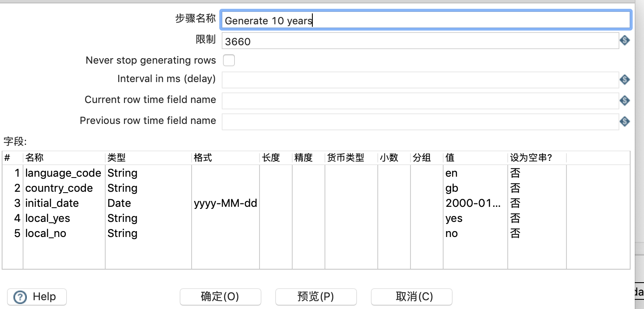The image size is (644, 309).
Task: Click the yyyy-MM-dd format cell
Action: [x=225, y=203]
